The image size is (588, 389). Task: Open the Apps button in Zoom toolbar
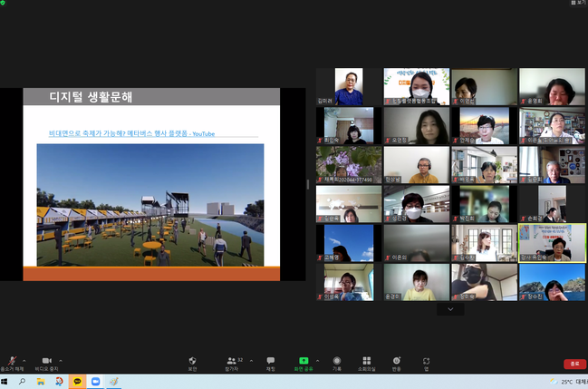426,361
